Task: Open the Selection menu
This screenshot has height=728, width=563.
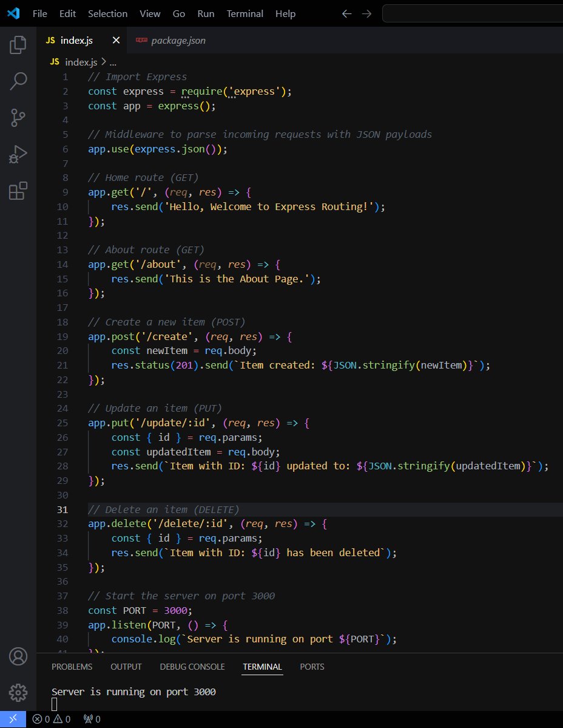Action: (107, 14)
